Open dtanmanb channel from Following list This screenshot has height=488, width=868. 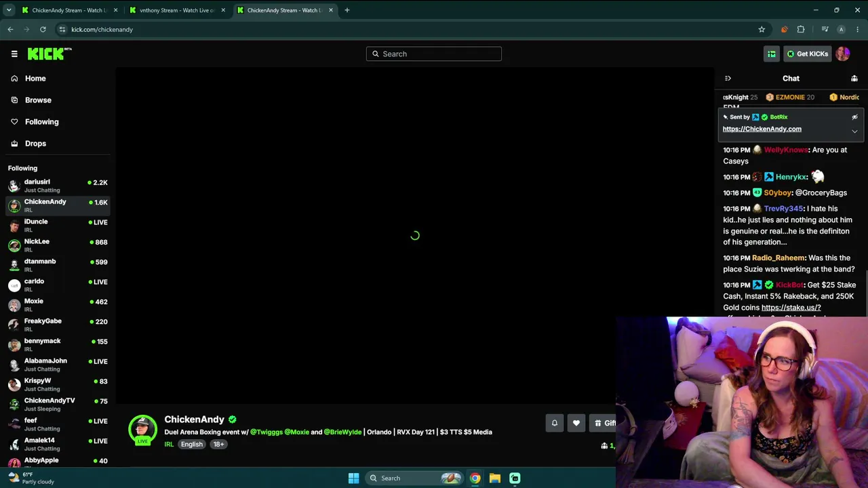pos(58,265)
